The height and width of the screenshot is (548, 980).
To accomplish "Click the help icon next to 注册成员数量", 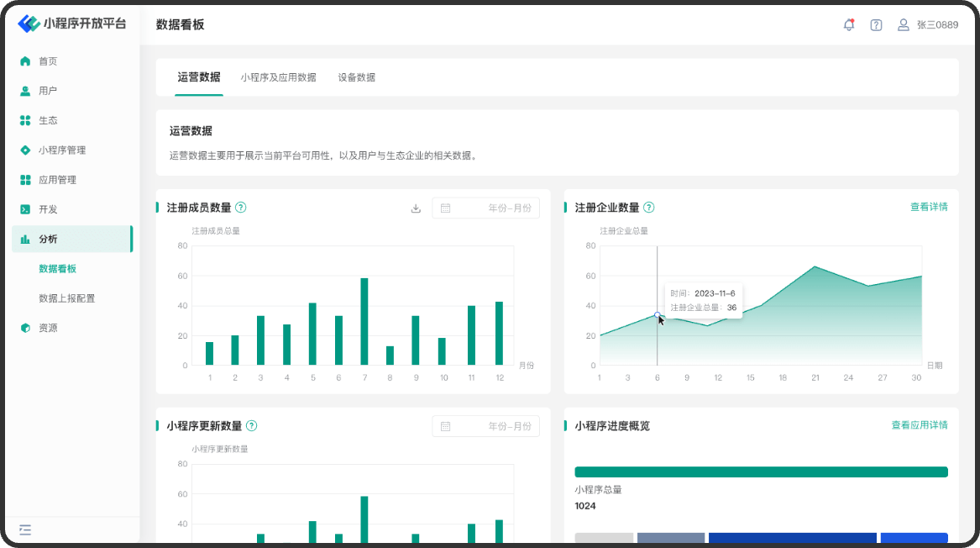I will [x=240, y=208].
